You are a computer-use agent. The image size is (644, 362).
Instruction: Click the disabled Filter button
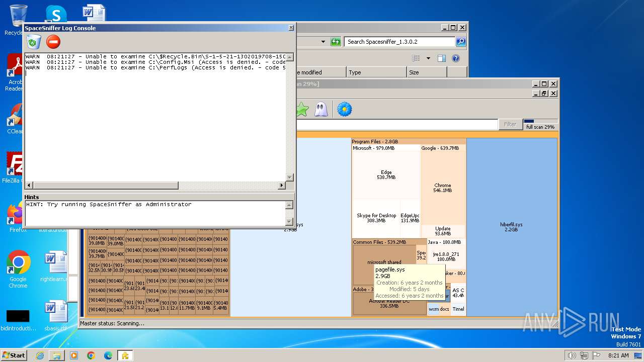(x=510, y=124)
